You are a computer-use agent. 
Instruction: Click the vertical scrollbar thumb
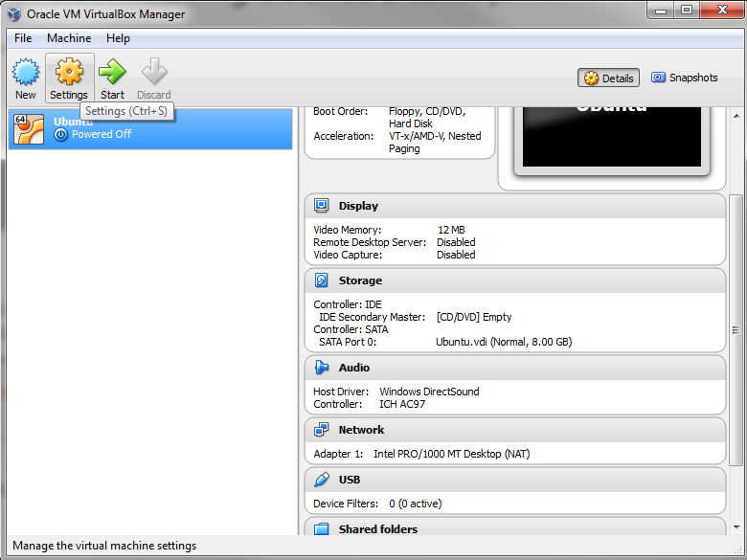pos(736,330)
